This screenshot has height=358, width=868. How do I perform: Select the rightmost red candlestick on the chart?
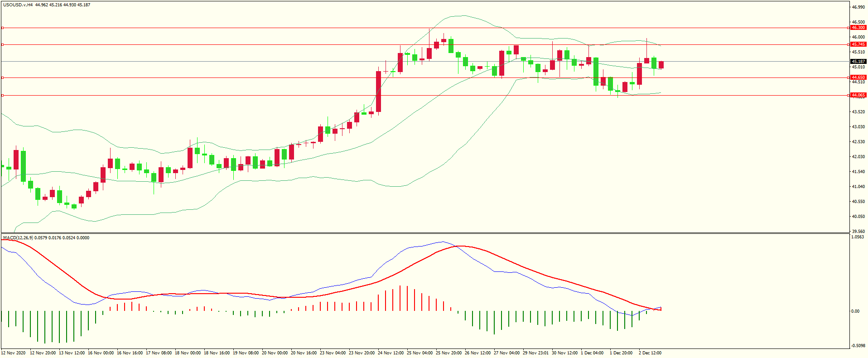pos(661,65)
